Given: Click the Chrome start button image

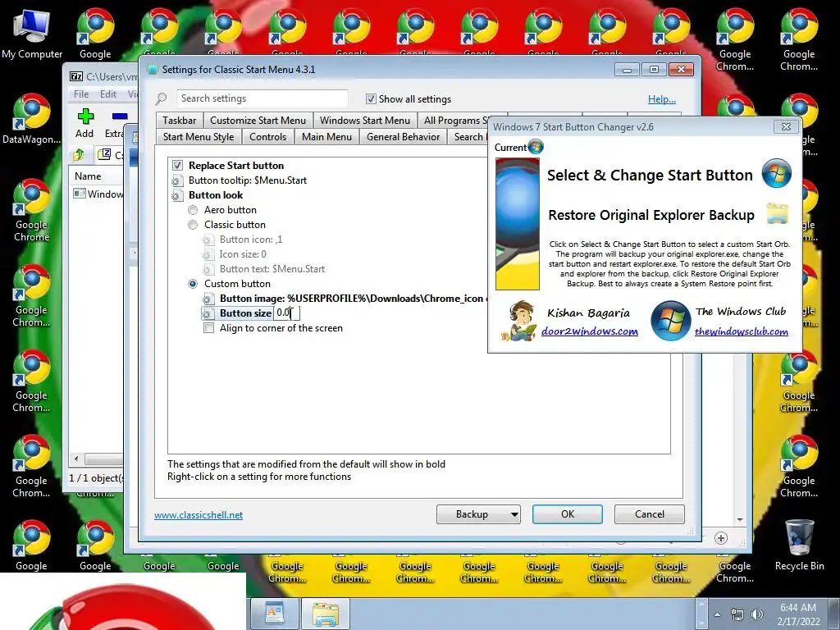Looking at the screenshot, I should tap(123, 601).
